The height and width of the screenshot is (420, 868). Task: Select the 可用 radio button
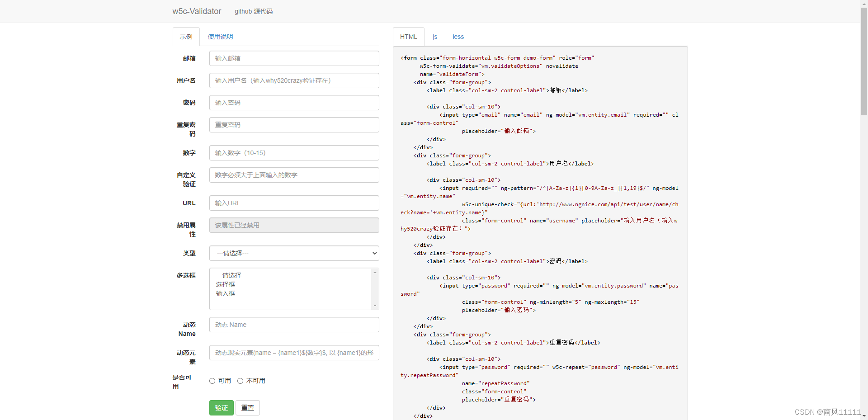pos(212,381)
